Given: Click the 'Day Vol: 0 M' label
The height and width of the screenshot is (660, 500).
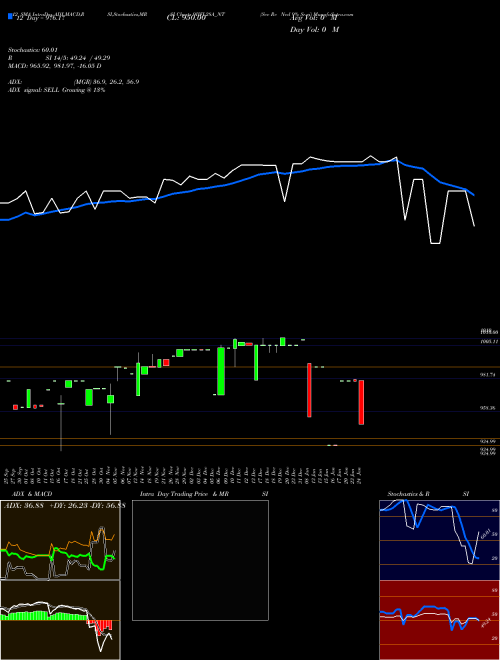Looking at the screenshot, I should pyautogui.click(x=314, y=30).
